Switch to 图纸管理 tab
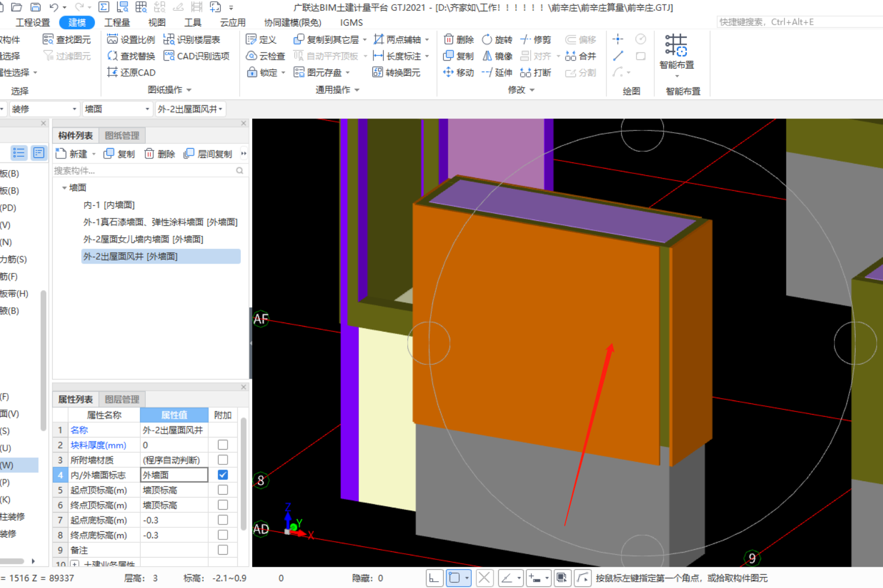Viewport: 883px width, 588px height. (x=122, y=135)
